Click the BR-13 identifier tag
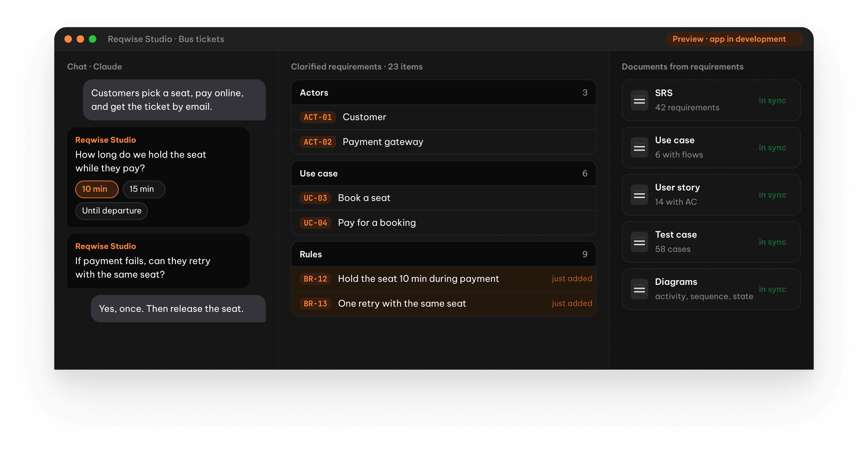 [315, 303]
